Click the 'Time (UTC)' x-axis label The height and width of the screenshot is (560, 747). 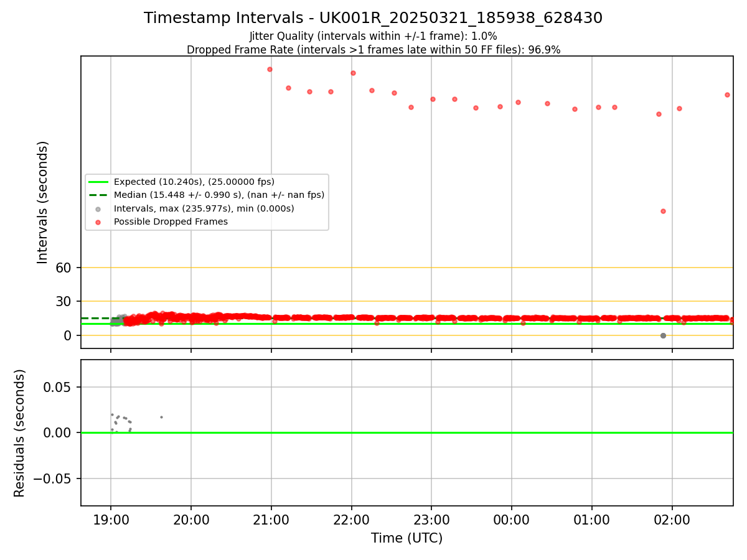[x=407, y=538]
